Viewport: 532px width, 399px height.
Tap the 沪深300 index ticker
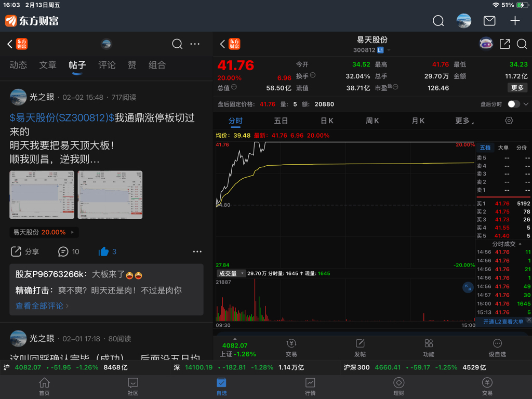(x=415, y=367)
